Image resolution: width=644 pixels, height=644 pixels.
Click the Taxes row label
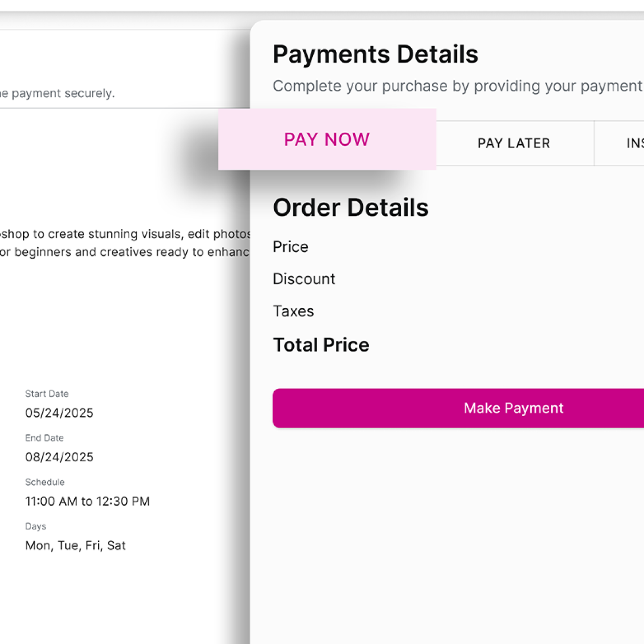pos(293,311)
